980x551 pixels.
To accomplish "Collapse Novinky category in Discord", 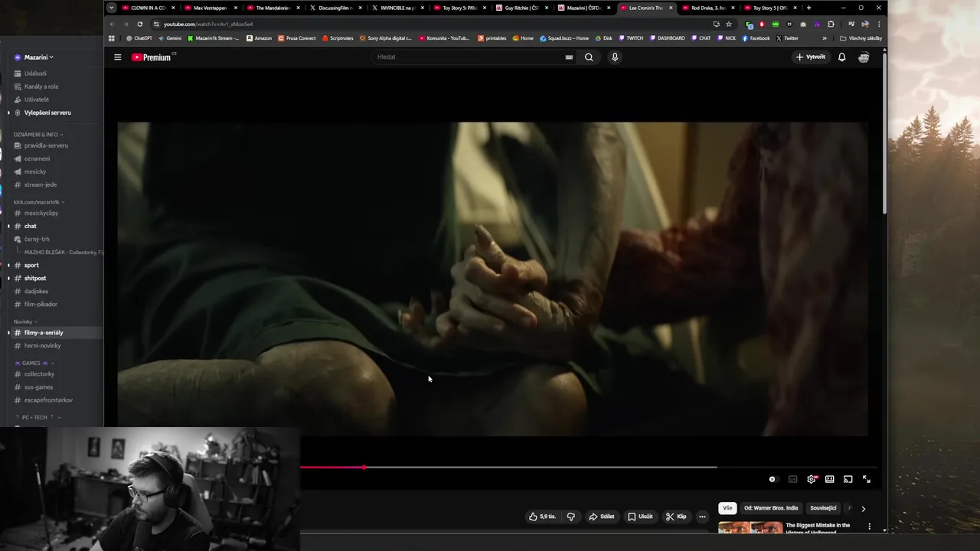I will (x=25, y=322).
